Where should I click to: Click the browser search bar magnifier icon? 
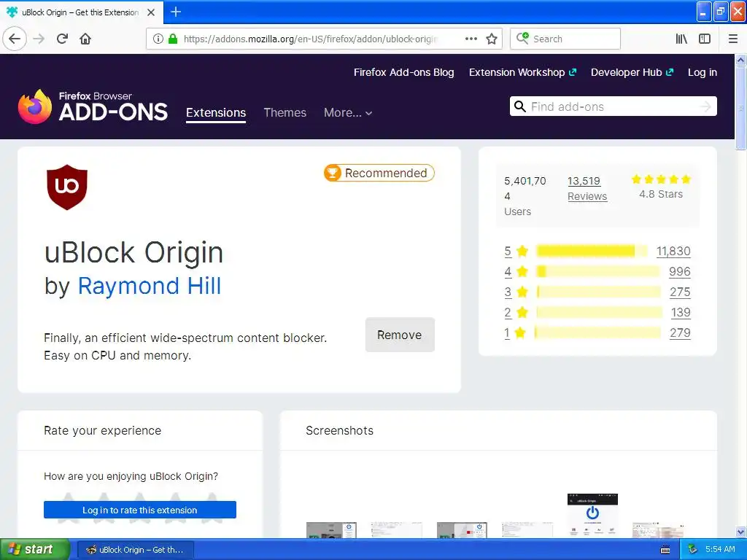click(522, 38)
